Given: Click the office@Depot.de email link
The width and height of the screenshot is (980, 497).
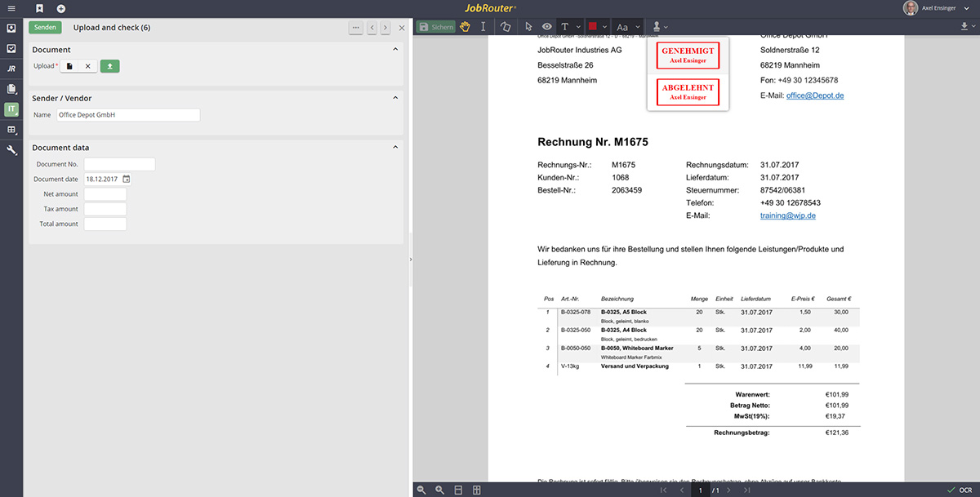Looking at the screenshot, I should coord(815,95).
